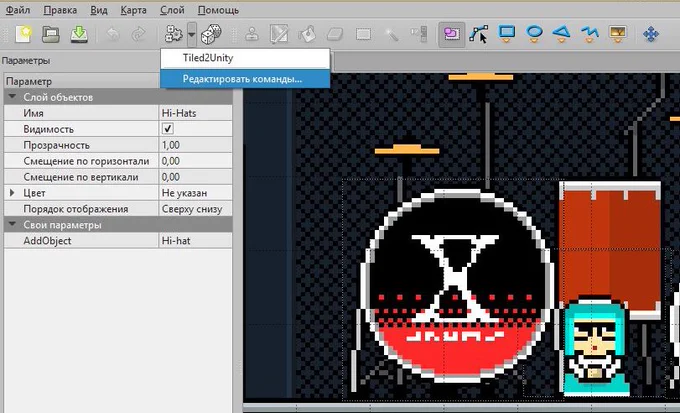Open Порядок отображения dropdown Сверху снизу
Image resolution: width=680 pixels, height=413 pixels.
point(196,209)
